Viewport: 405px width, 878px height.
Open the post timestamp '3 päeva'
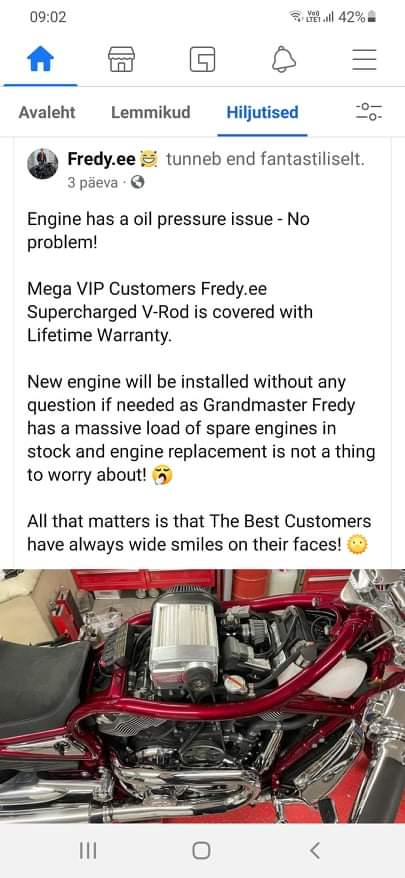92,183
